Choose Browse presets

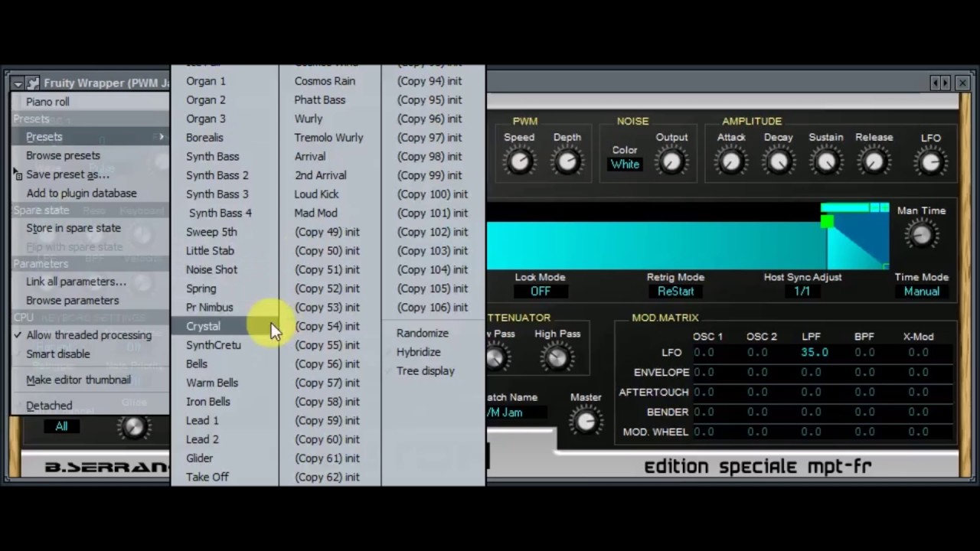click(63, 155)
